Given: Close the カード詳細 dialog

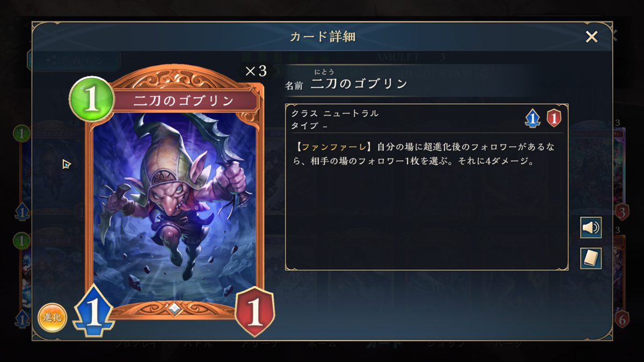Looking at the screenshot, I should tap(591, 36).
